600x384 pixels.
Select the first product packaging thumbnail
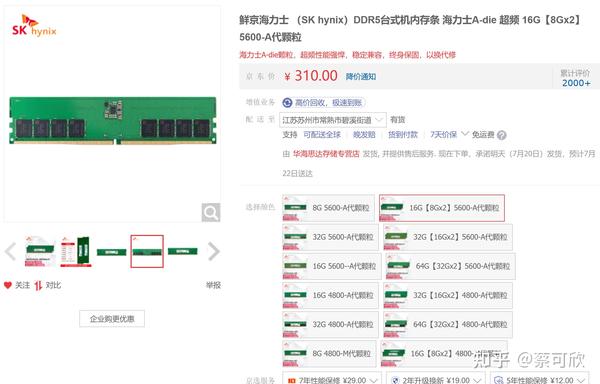tap(39, 251)
